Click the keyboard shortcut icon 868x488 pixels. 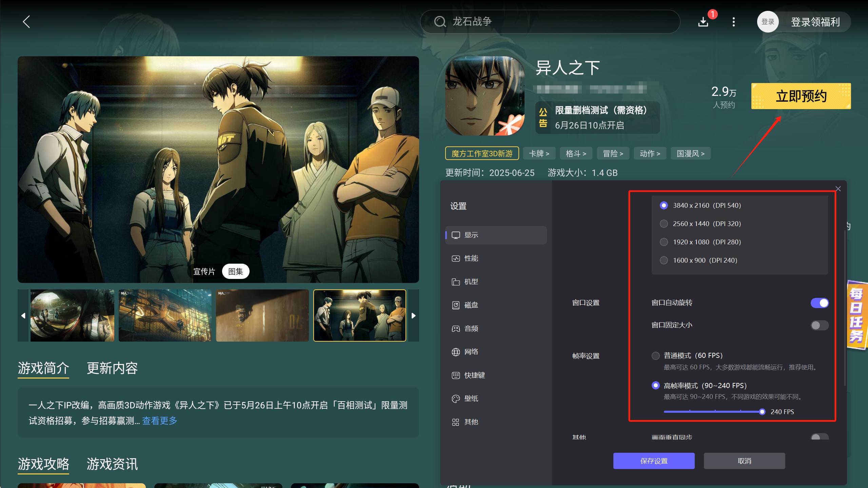point(456,375)
